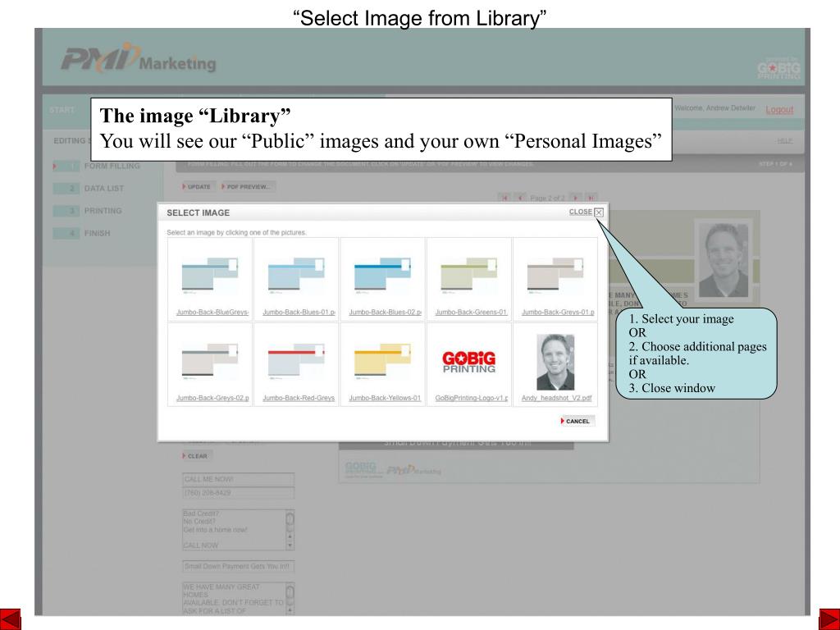840x630 pixels.
Task: Pick the Jumbo-Back-Red-Greys thumbnail
Action: coord(295,362)
